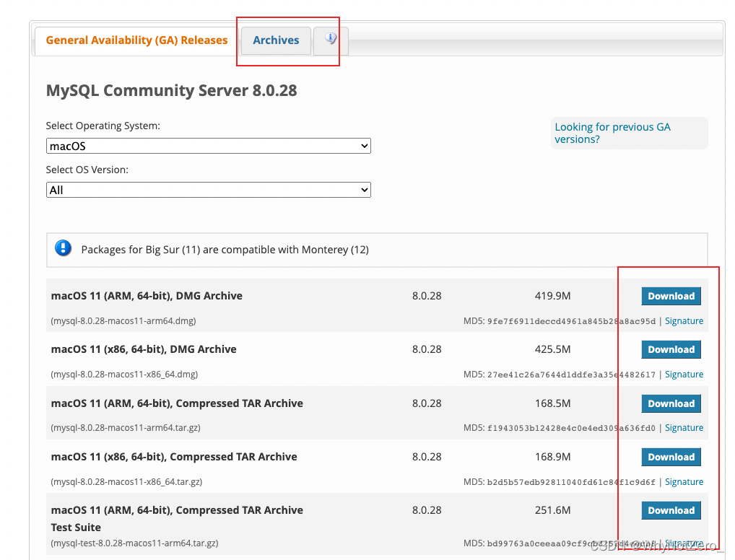Image resolution: width=735 pixels, height=560 pixels.
Task: Click the MySQL Community Server 8.0.28 heading
Action: tap(172, 90)
